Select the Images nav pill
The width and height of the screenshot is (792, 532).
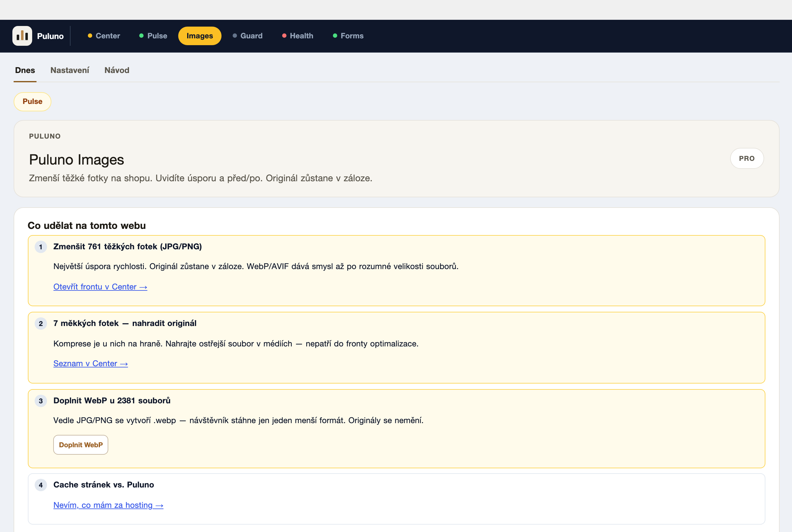(200, 36)
